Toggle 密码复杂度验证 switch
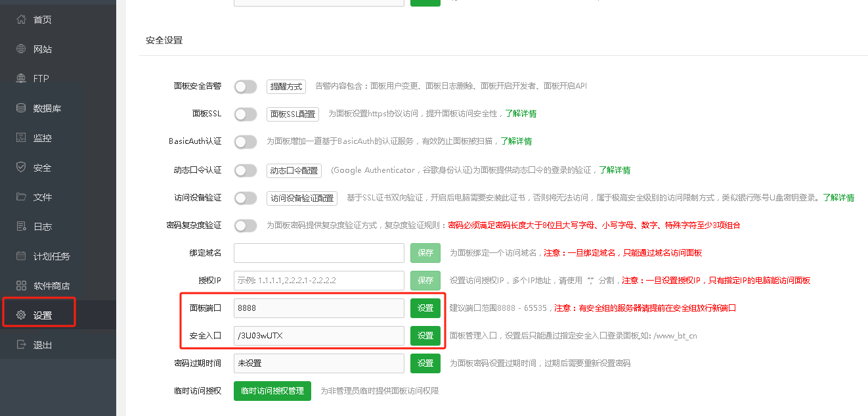The image size is (868, 416). click(x=246, y=225)
